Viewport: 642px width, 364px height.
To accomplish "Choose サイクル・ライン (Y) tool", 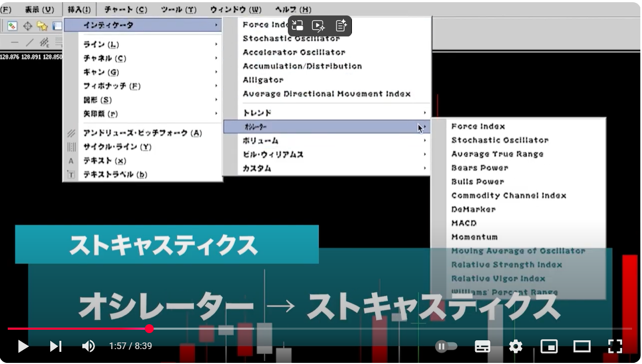I will tap(143, 147).
